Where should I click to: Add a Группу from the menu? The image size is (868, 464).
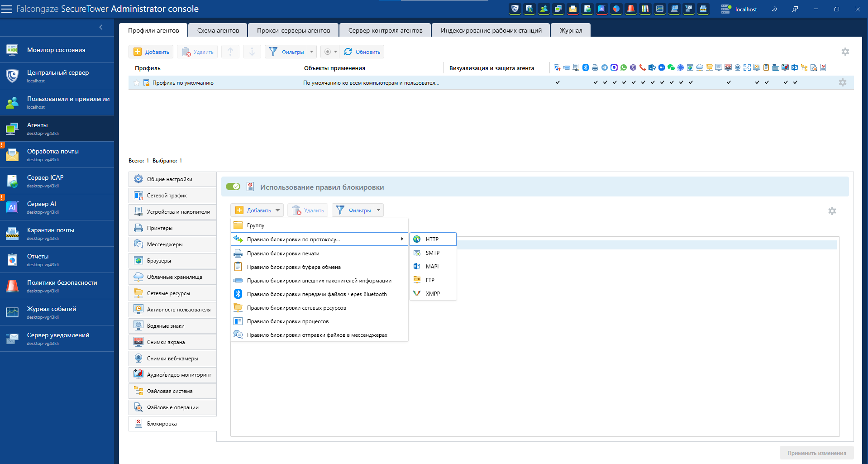click(320, 225)
